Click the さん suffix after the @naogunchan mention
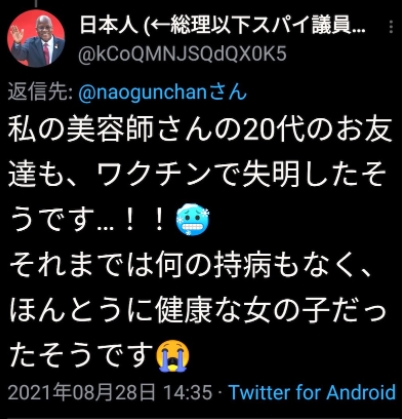 point(228,92)
